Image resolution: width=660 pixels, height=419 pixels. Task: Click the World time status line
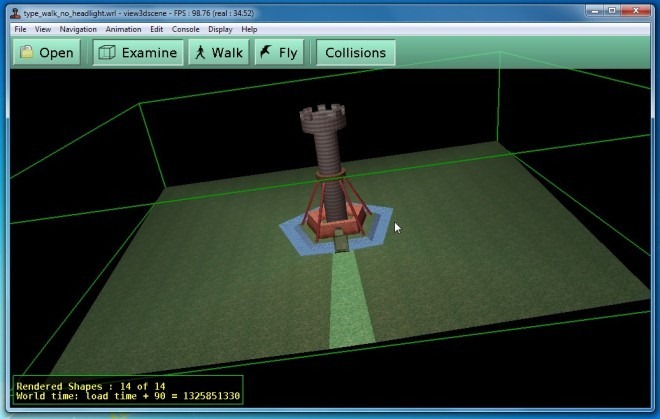coord(128,396)
